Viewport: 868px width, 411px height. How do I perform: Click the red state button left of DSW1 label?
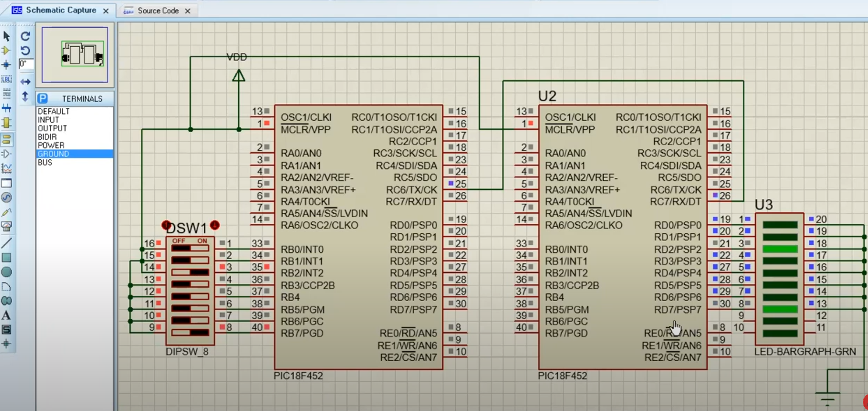tap(166, 225)
